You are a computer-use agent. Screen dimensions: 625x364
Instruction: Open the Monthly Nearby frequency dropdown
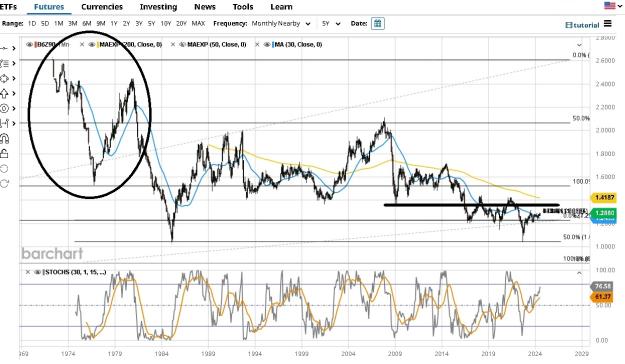(281, 24)
